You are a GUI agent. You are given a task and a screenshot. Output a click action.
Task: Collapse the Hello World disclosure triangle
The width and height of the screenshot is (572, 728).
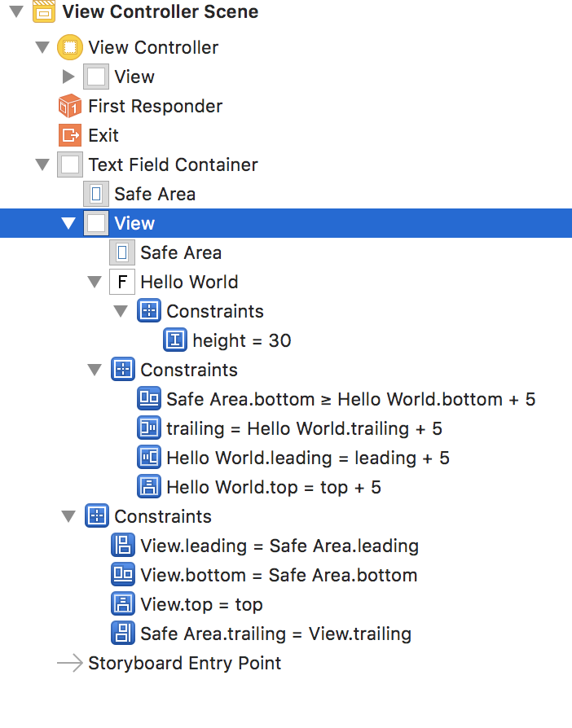95,282
